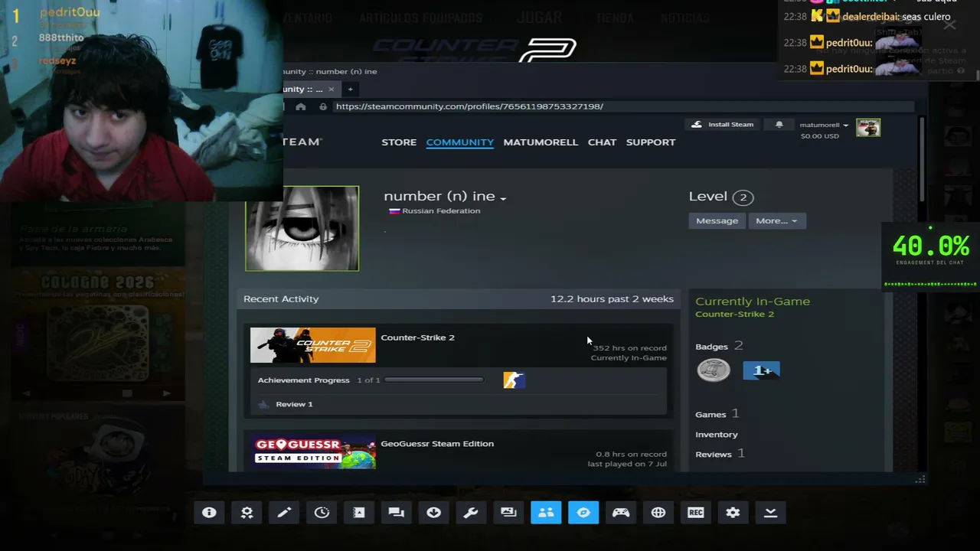Open the CHAT menu item
The height and width of the screenshot is (551, 980).
(x=602, y=142)
